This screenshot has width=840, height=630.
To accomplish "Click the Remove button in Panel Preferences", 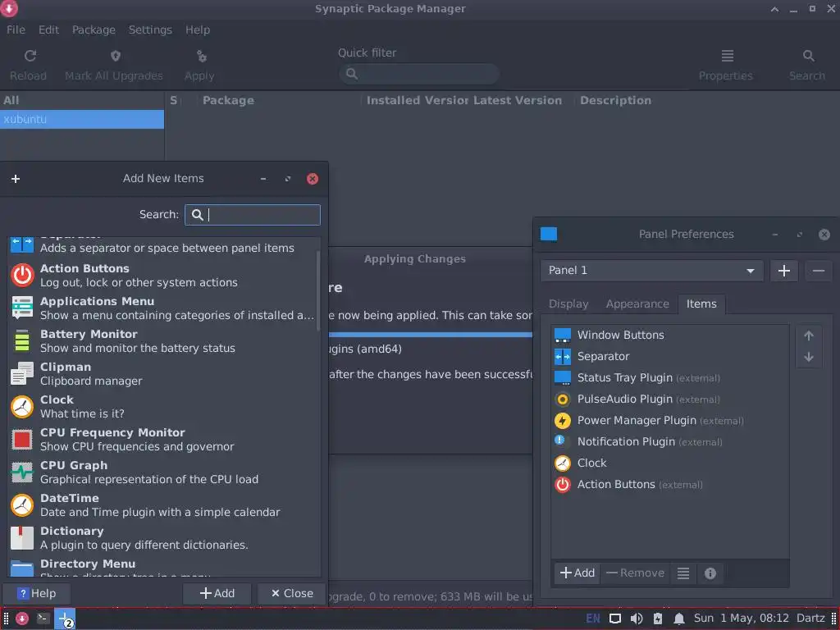I will coord(636,573).
